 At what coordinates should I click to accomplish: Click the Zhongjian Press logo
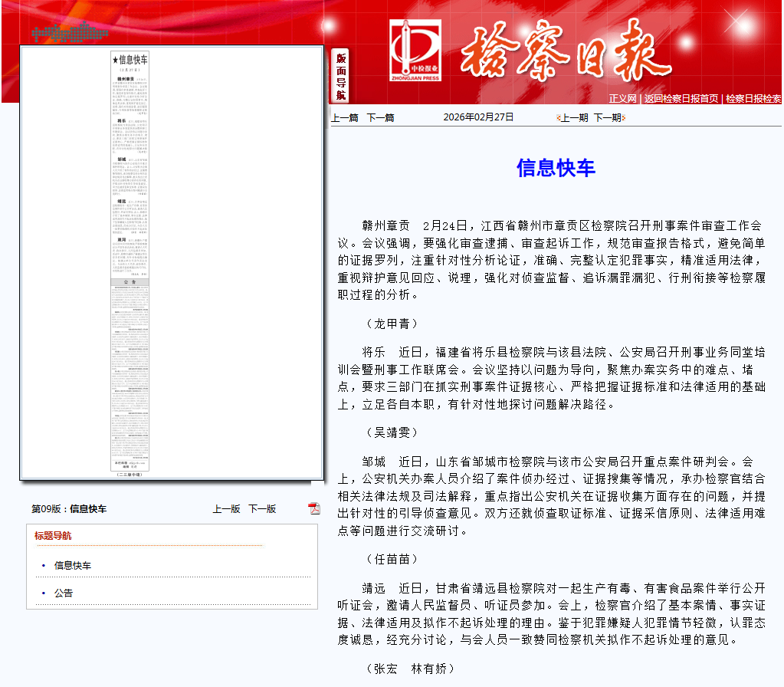point(415,51)
